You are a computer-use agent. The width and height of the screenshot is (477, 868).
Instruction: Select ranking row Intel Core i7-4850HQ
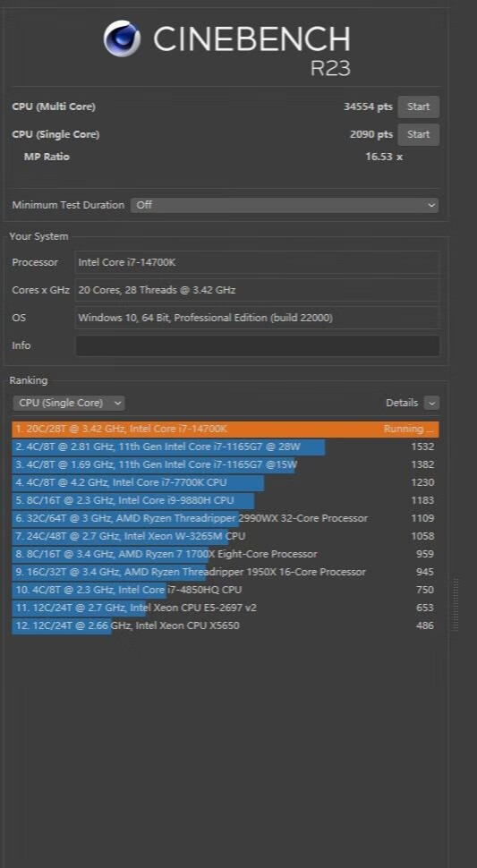tap(226, 590)
